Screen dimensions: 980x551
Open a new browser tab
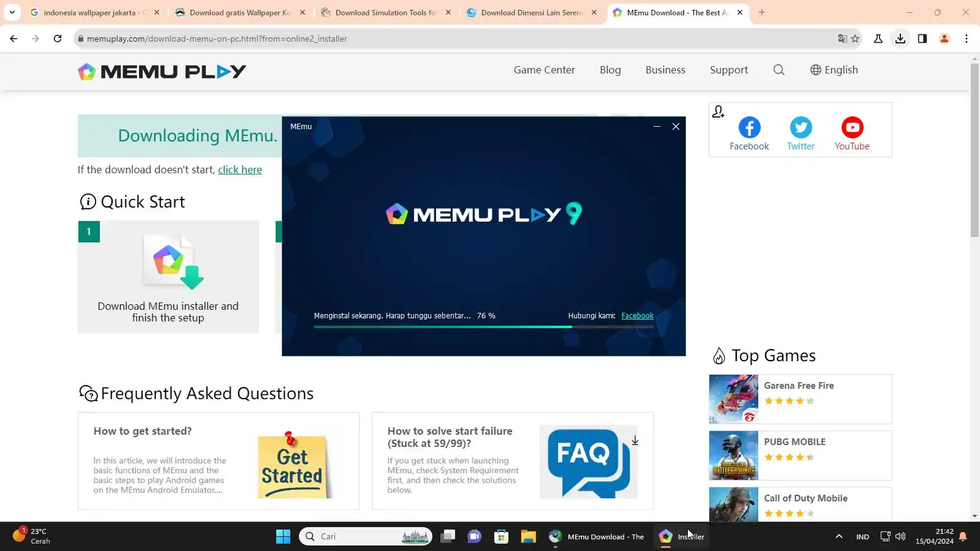(762, 12)
